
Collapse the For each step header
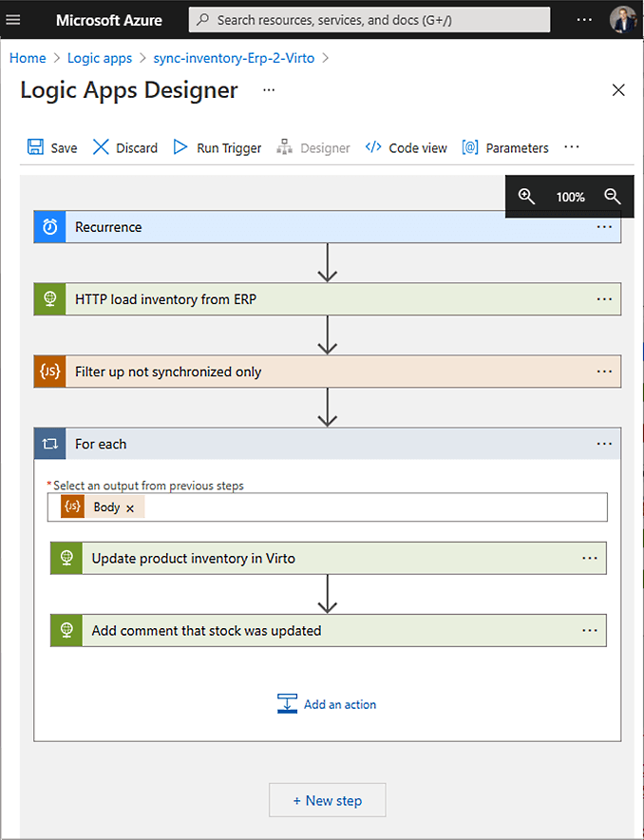click(x=327, y=444)
